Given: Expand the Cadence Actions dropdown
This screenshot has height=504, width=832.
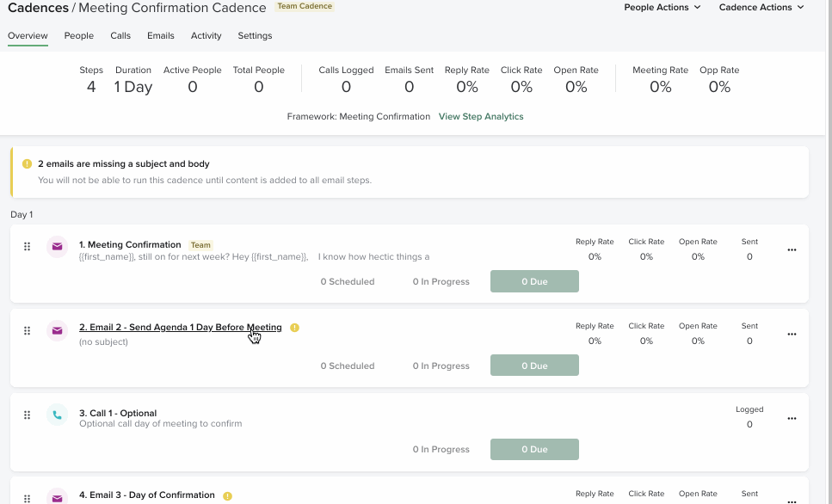Looking at the screenshot, I should (x=761, y=8).
